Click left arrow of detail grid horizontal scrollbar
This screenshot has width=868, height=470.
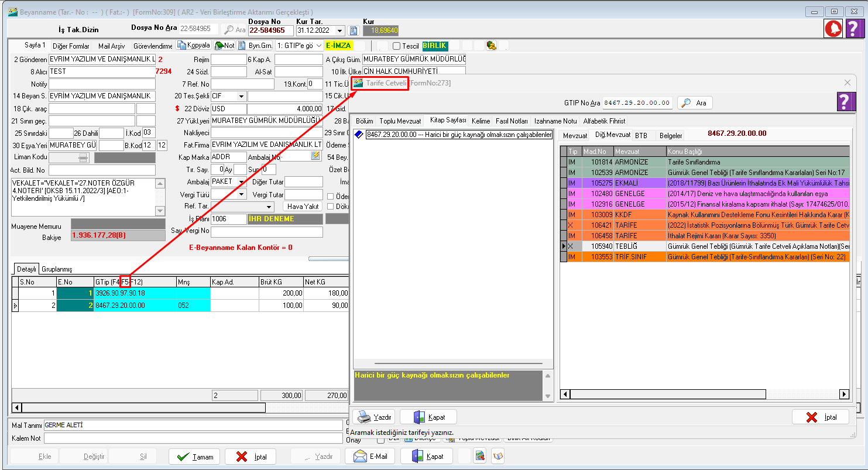(16, 407)
